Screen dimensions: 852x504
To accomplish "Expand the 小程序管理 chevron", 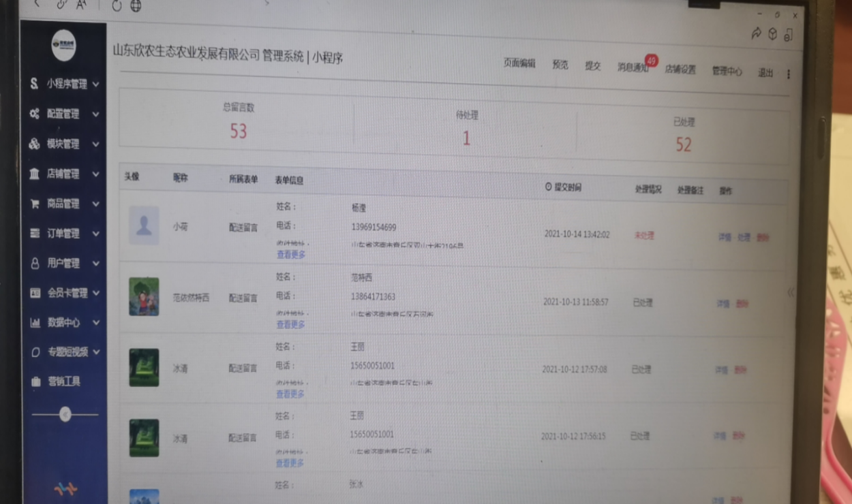I will coord(95,84).
